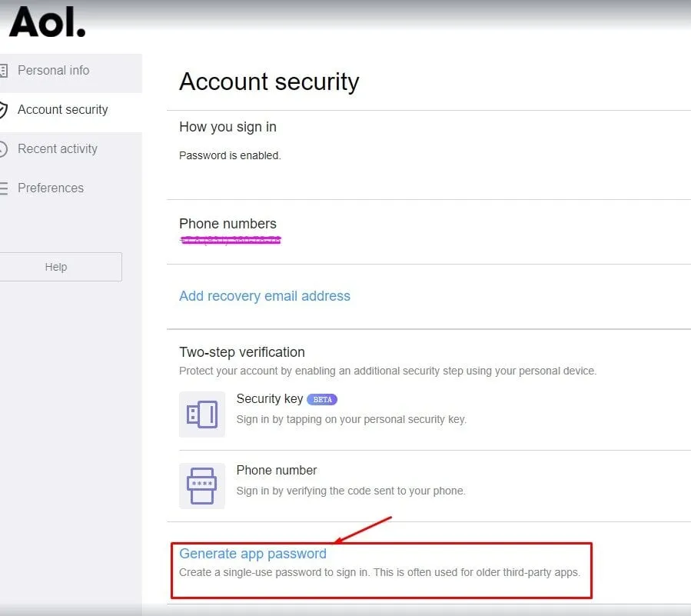This screenshot has height=616, width=691.
Task: Click the Two-step verification heading
Action: tap(242, 352)
